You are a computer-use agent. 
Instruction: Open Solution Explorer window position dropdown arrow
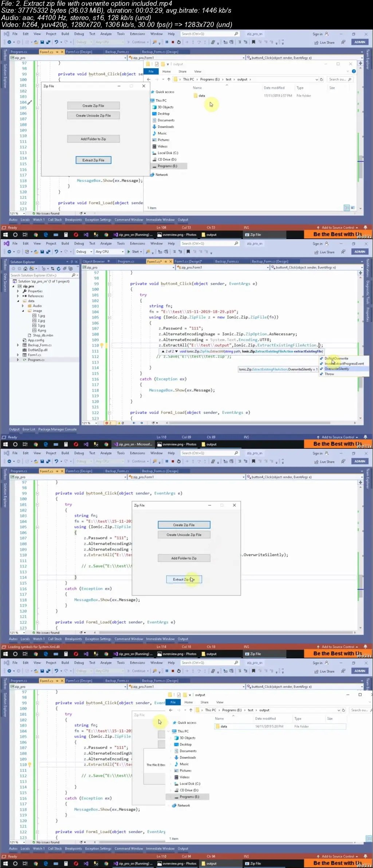67,262
